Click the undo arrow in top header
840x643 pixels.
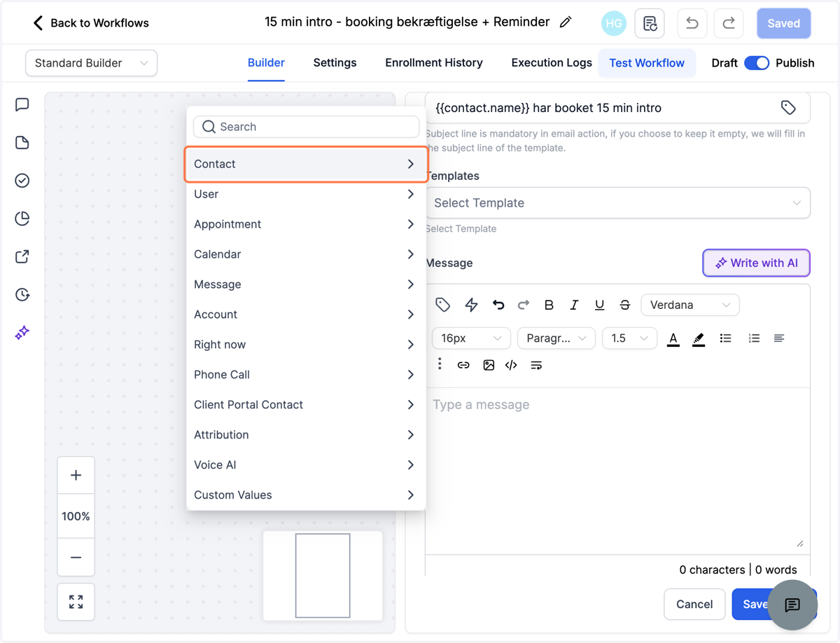tap(692, 23)
